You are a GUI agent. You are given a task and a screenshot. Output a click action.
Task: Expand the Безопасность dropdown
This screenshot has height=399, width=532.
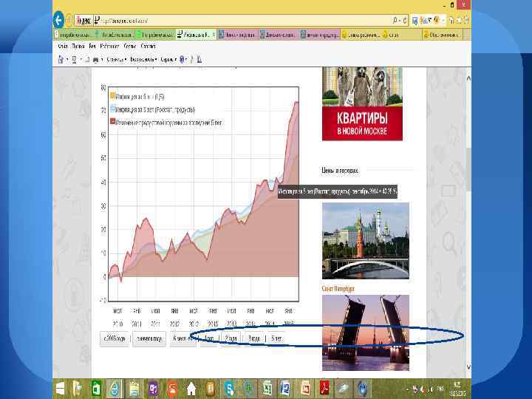coord(144,60)
